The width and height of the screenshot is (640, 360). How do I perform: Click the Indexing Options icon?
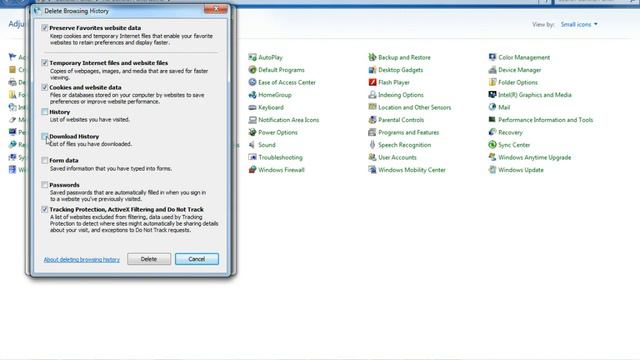pos(372,95)
